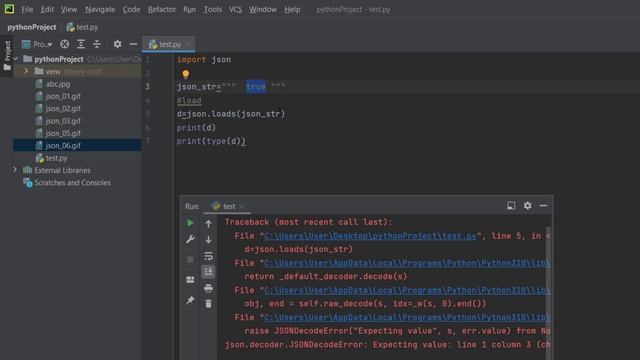Close the test.py editor tab
The height and width of the screenshot is (360, 640).
tap(188, 44)
